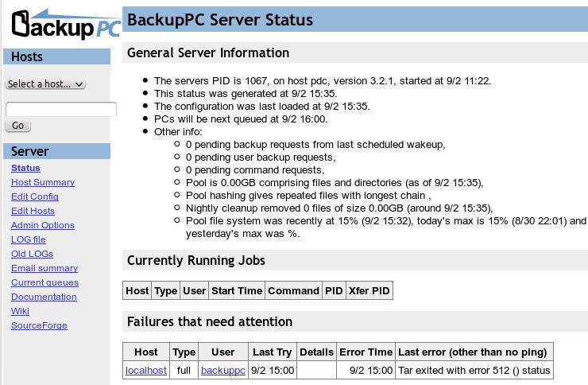The height and width of the screenshot is (385, 588).
Task: Click the Details column header
Action: coord(316,352)
